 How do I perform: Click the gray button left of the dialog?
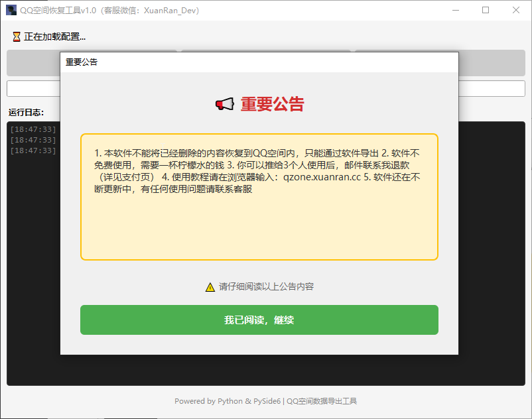coord(33,63)
